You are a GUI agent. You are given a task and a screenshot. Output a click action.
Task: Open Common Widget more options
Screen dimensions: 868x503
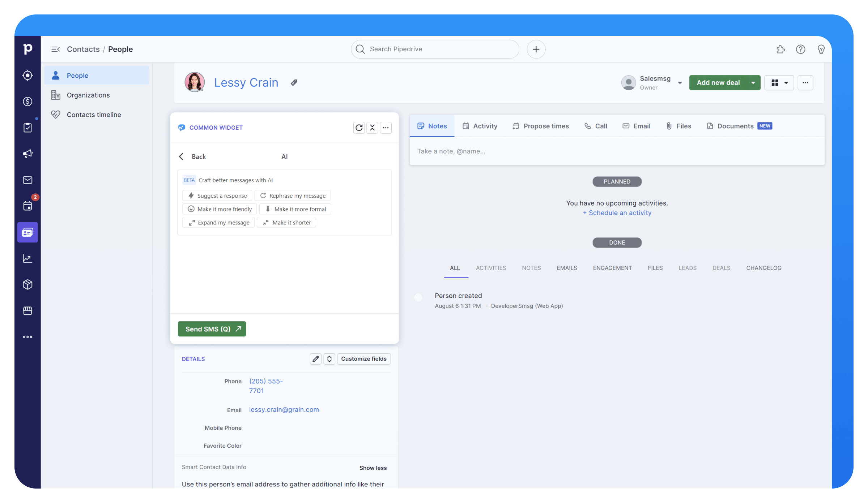[386, 128]
